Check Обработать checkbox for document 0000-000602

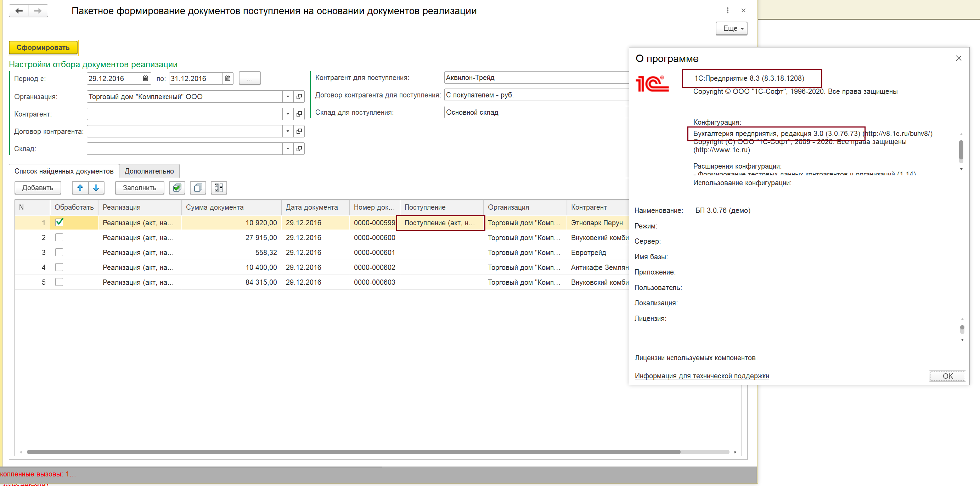point(59,267)
